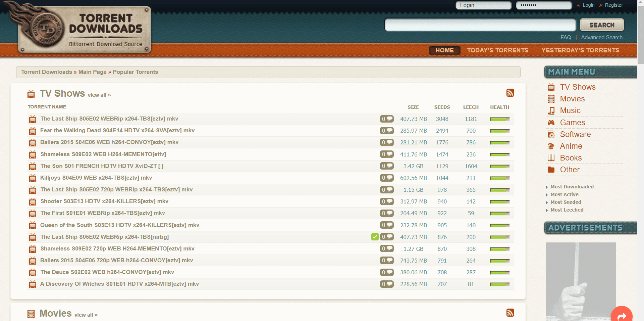Click the comment bubble on Fear the Walking Dead

pyautogui.click(x=387, y=131)
